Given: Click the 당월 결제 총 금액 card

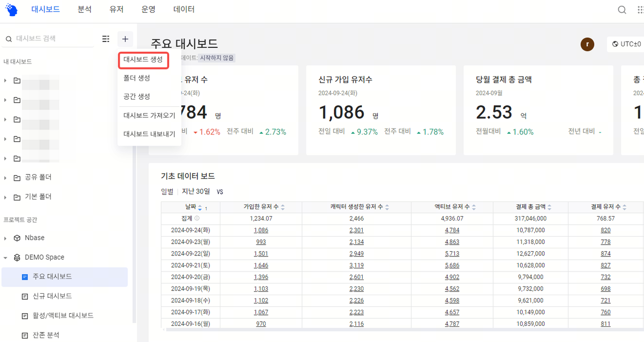Looking at the screenshot, I should click(x=538, y=110).
